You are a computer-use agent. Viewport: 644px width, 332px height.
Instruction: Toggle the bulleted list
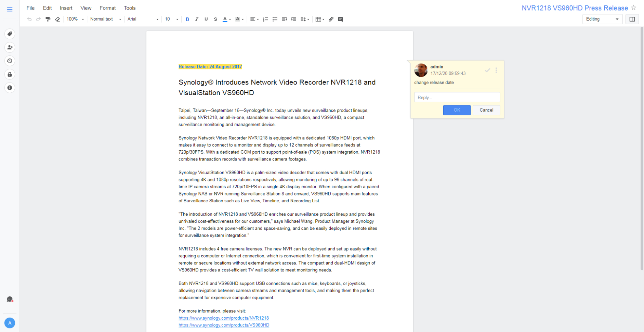point(275,19)
